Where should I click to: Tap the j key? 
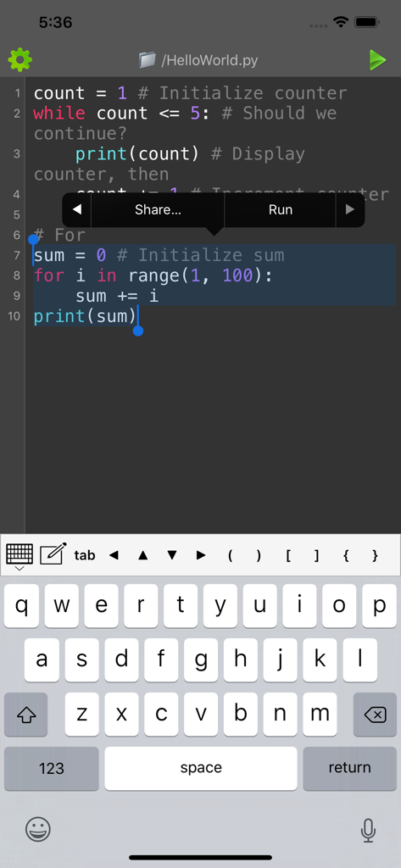click(280, 659)
